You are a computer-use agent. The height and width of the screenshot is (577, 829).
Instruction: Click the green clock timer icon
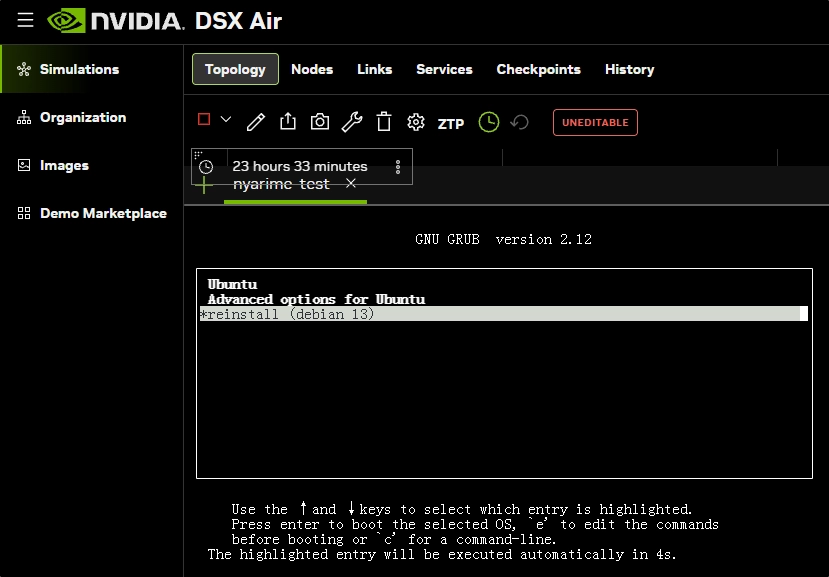489,122
